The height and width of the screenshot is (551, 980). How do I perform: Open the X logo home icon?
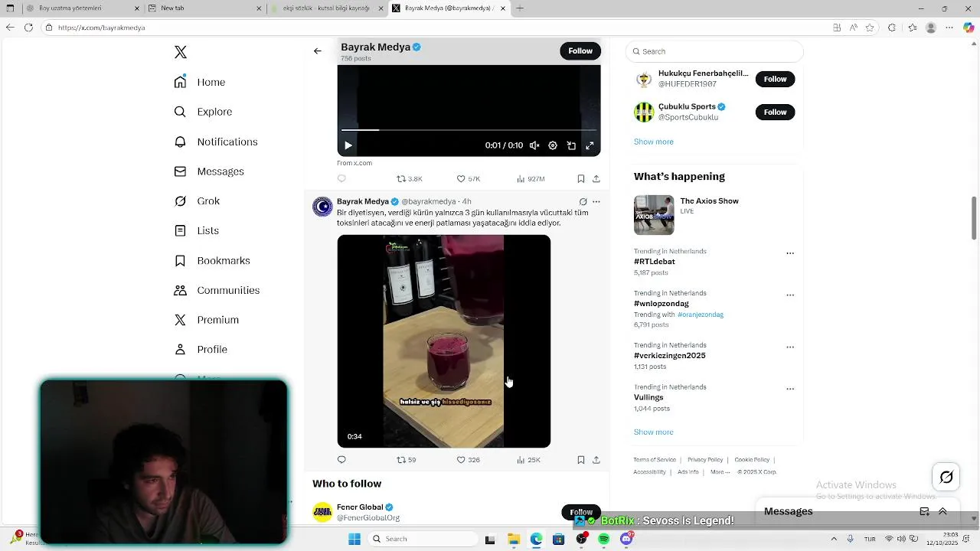[x=181, y=52]
